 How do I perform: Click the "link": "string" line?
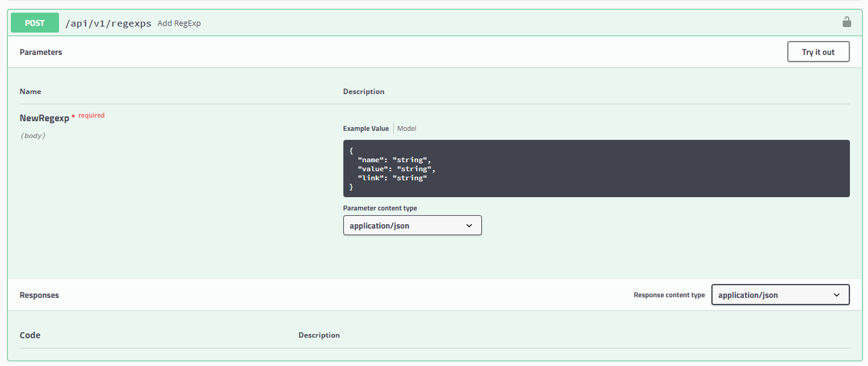point(392,178)
